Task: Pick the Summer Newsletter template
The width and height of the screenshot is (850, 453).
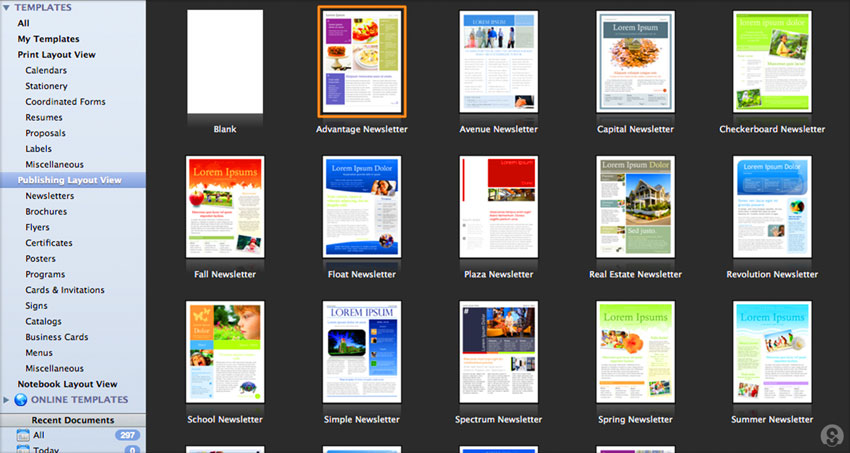Action: pos(771,352)
